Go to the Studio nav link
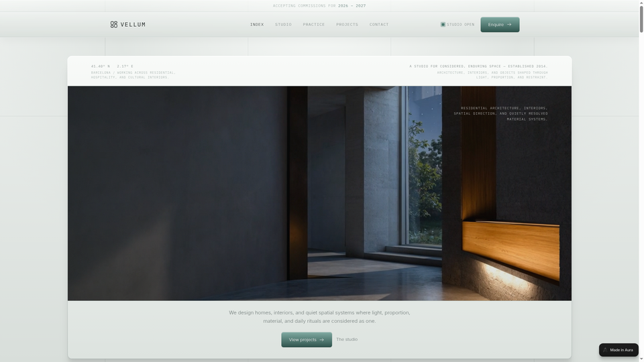 tap(283, 25)
